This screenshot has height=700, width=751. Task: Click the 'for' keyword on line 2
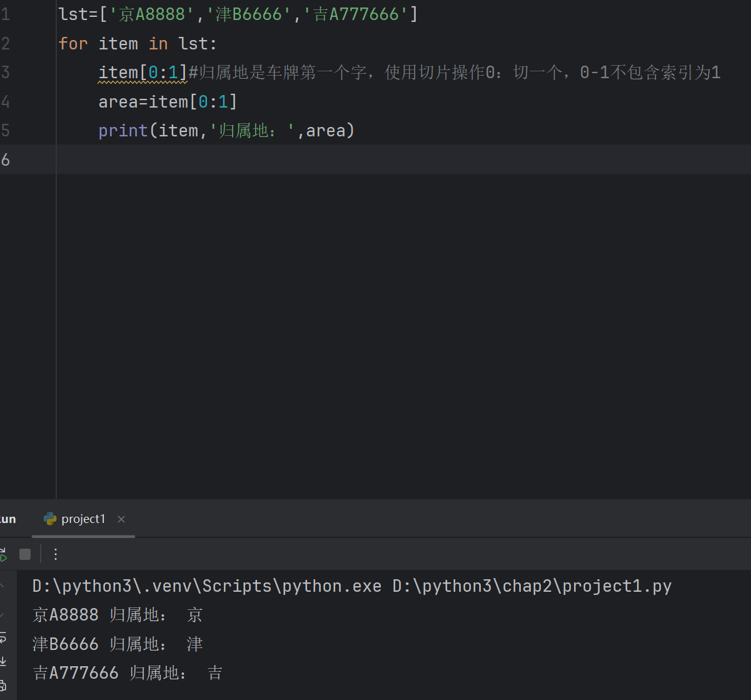(73, 44)
